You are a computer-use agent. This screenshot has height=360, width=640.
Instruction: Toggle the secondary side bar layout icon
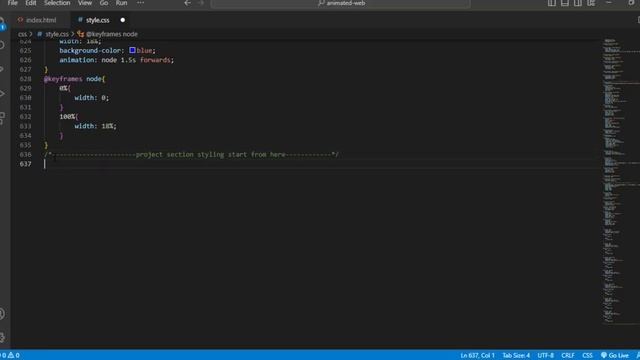point(578,3)
